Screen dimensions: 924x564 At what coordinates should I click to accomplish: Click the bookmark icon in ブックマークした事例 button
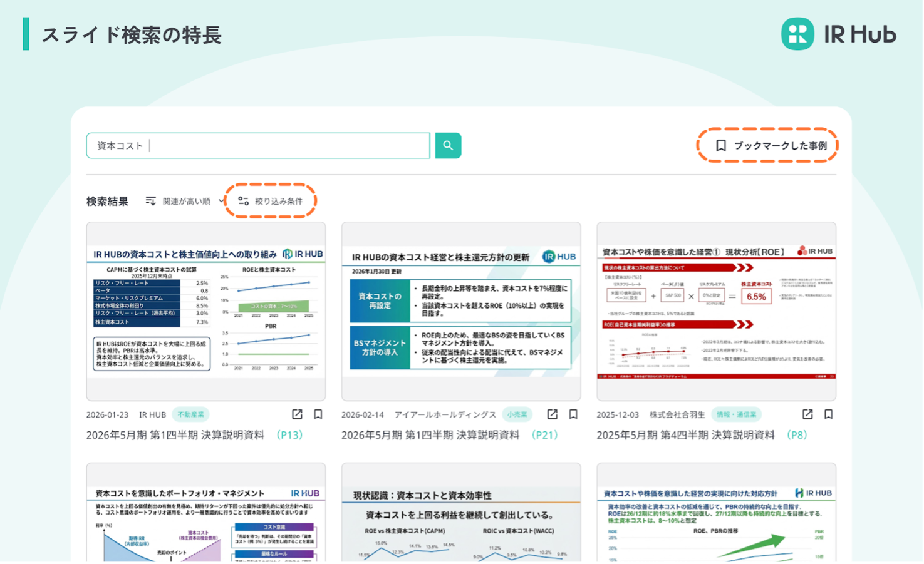pos(721,145)
